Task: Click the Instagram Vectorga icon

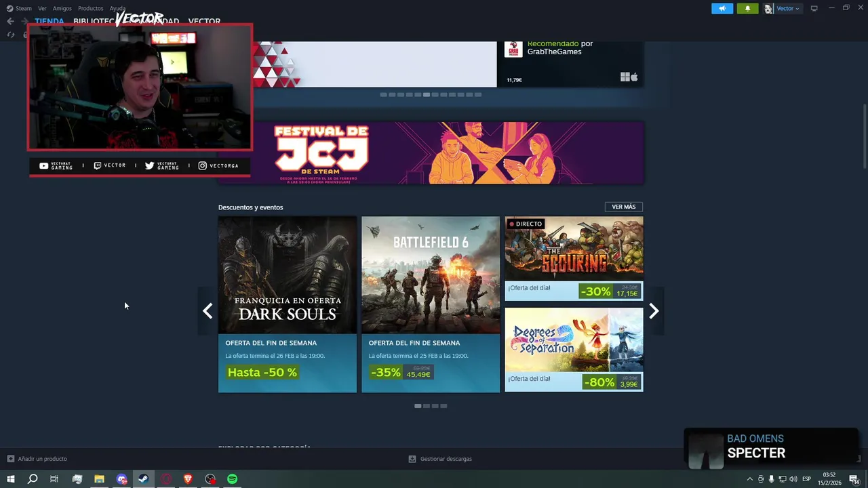Action: click(202, 165)
